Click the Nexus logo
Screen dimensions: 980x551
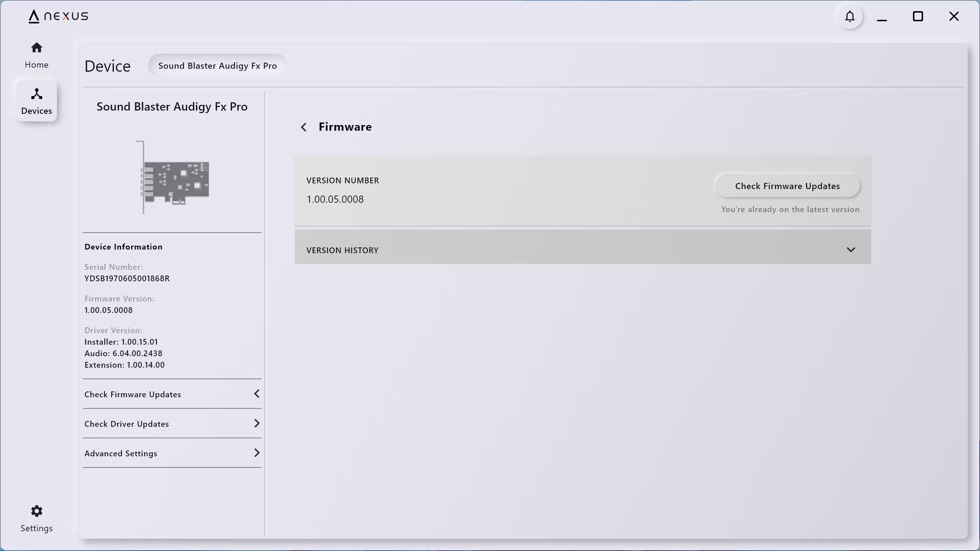[58, 16]
